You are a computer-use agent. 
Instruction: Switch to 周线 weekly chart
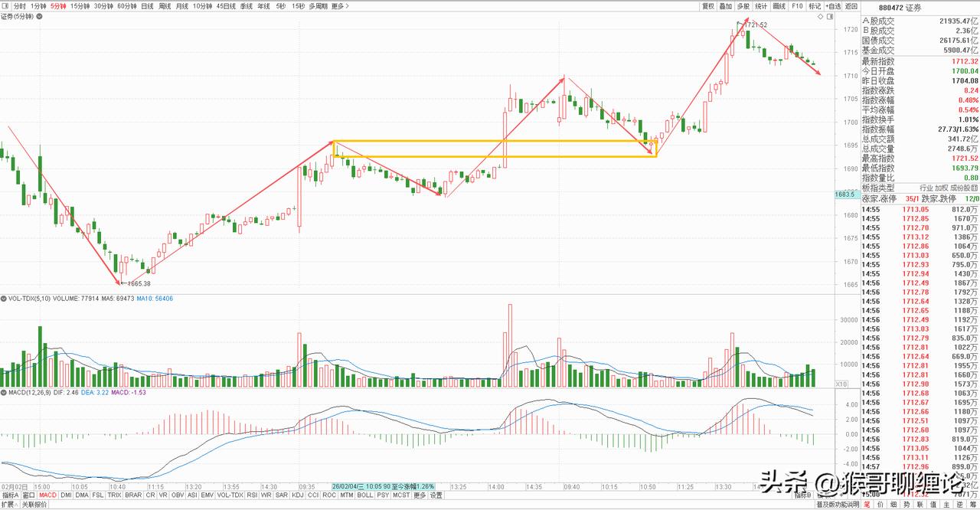point(165,5)
